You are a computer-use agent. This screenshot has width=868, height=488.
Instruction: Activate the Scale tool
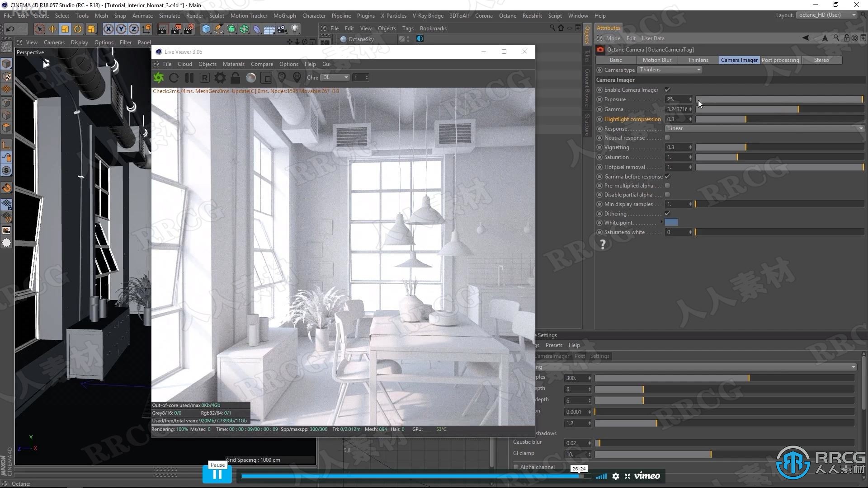[65, 29]
